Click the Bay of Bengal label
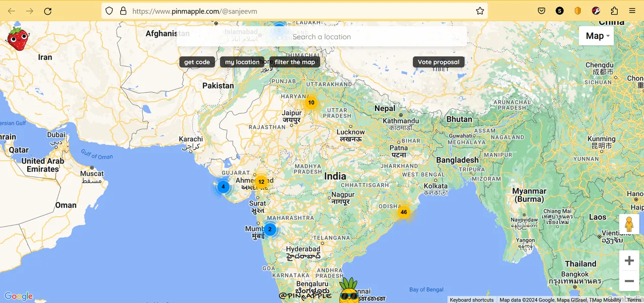This screenshot has height=303, width=644. click(427, 289)
